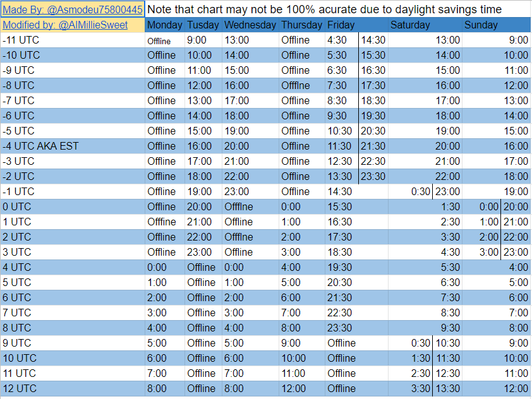Select the Saturday column header
Image resolution: width=532 pixels, height=399 pixels.
pos(410,25)
